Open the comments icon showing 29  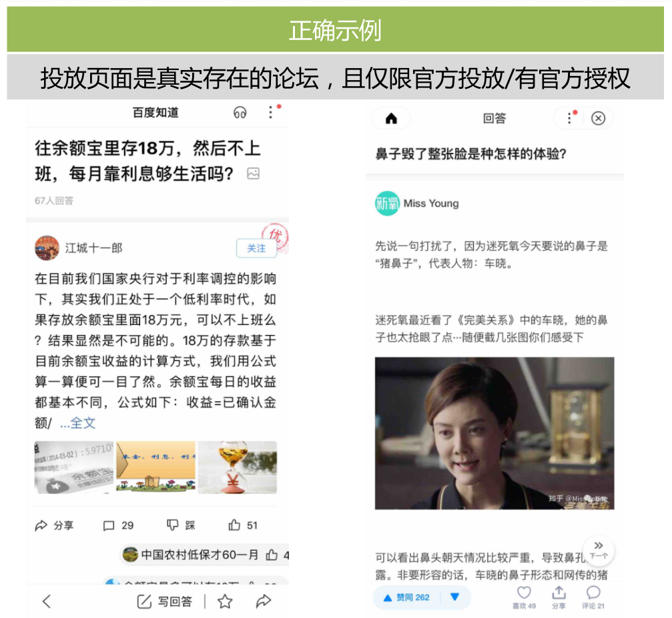[109, 525]
